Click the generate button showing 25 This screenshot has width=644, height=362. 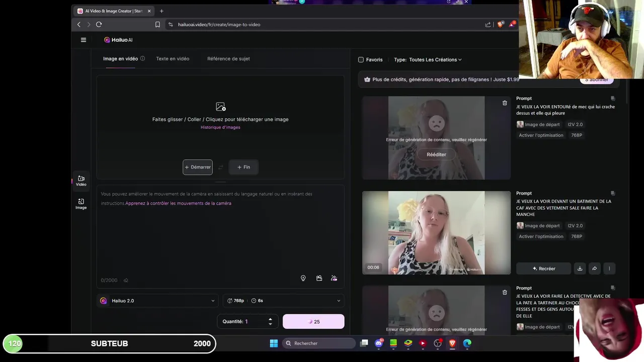click(313, 321)
